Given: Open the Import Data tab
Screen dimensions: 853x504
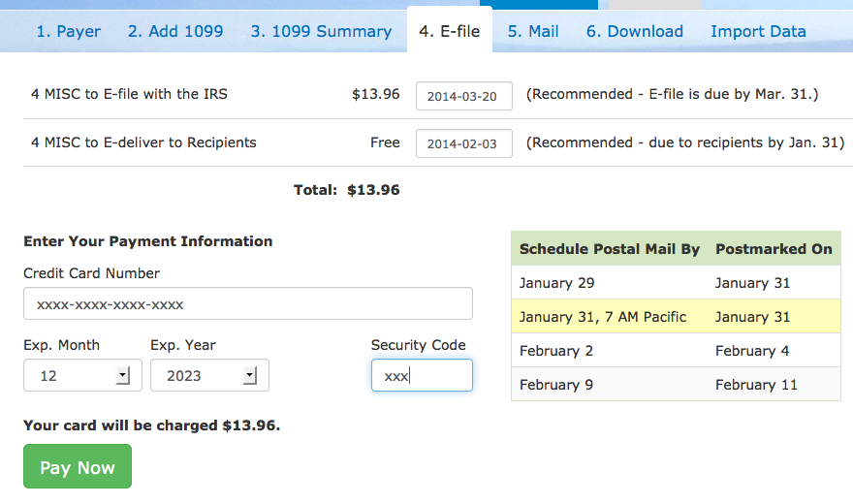Looking at the screenshot, I should coord(758,31).
